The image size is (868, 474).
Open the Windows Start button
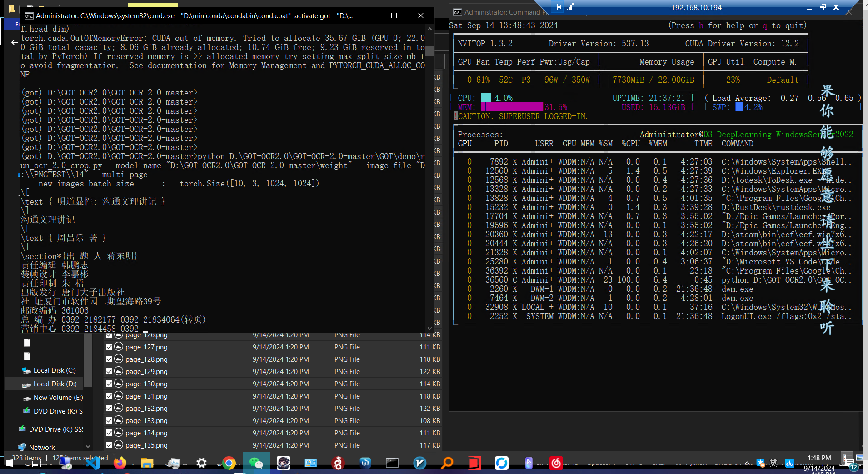click(x=9, y=463)
